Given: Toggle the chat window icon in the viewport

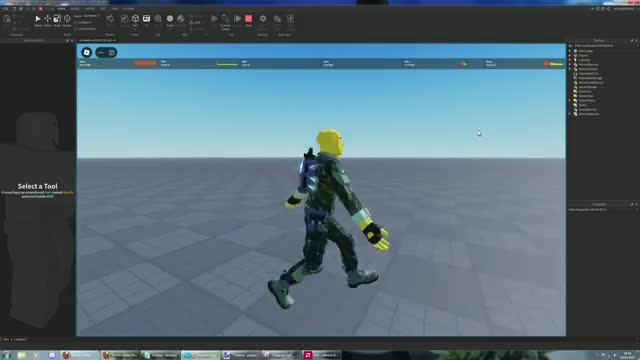Looking at the screenshot, I should coord(111,52).
